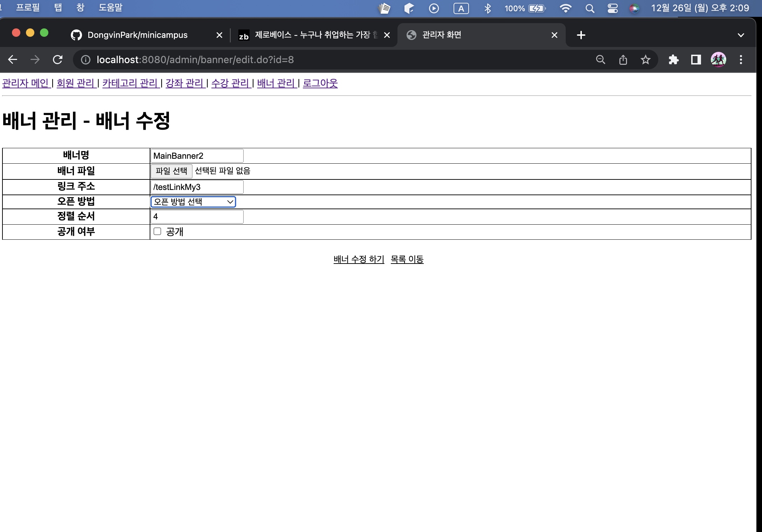762x532 pixels.
Task: Click the 배너 수정 하기 link
Action: (x=358, y=259)
